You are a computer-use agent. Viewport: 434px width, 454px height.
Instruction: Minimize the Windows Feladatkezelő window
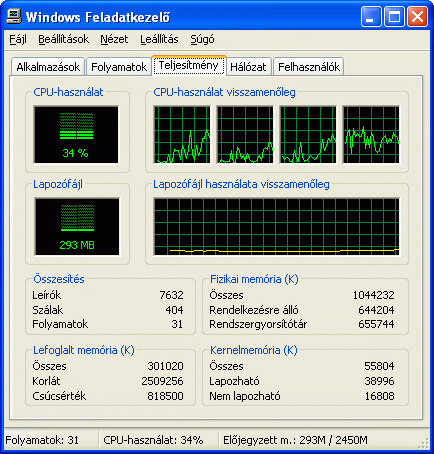[371, 17]
